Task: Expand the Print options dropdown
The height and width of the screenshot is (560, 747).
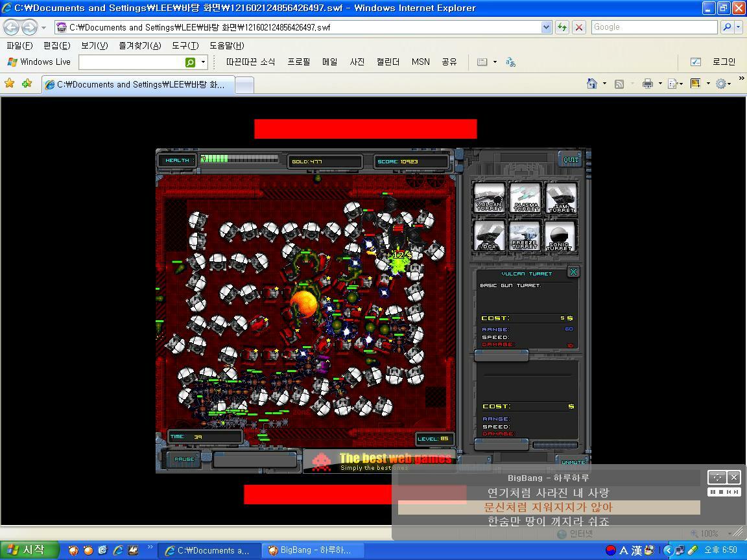Action: (x=660, y=84)
